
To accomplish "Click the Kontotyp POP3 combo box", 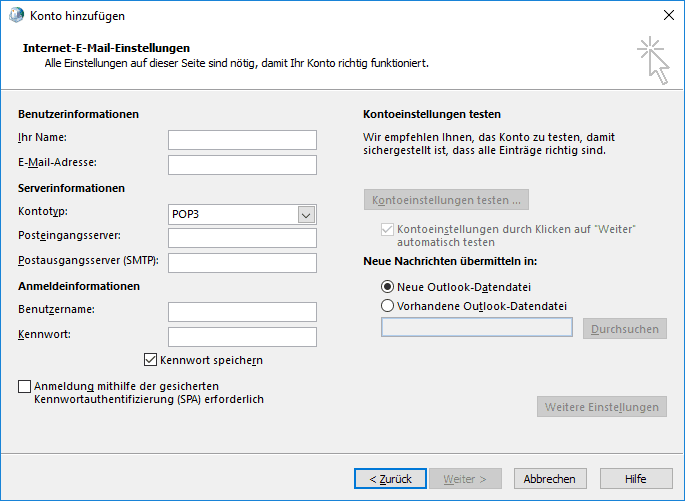I will [x=233, y=214].
